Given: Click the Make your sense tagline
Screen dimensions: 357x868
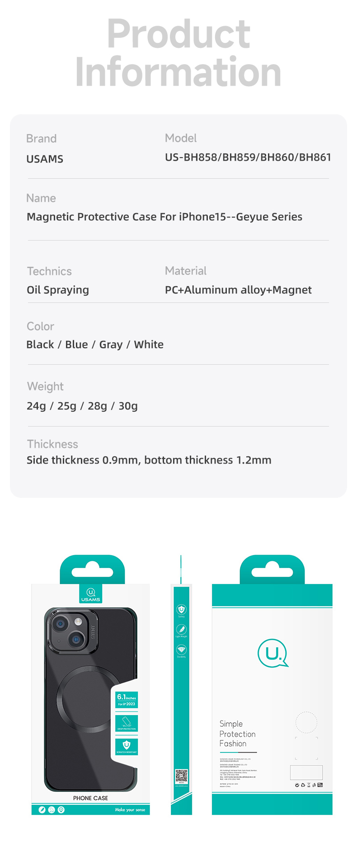Looking at the screenshot, I should [130, 810].
